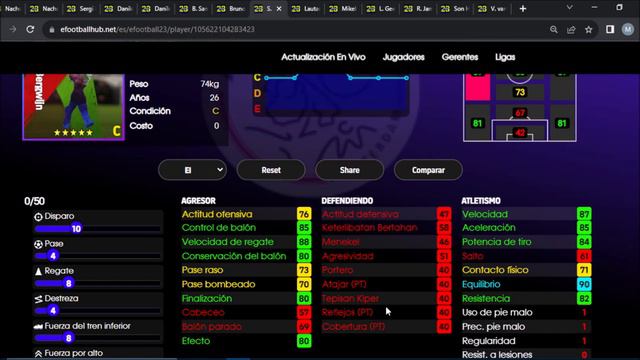Click the Contacto físico stat
Screen dimensions: 640x360
[x=526, y=270]
